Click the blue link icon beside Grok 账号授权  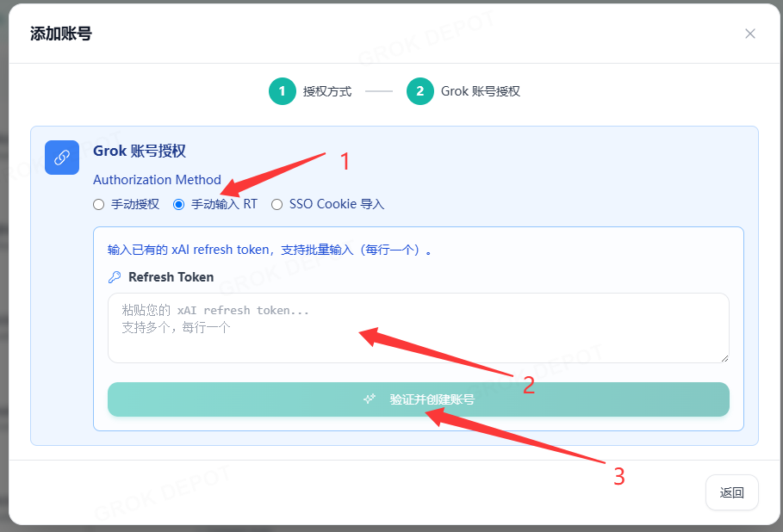(62, 158)
